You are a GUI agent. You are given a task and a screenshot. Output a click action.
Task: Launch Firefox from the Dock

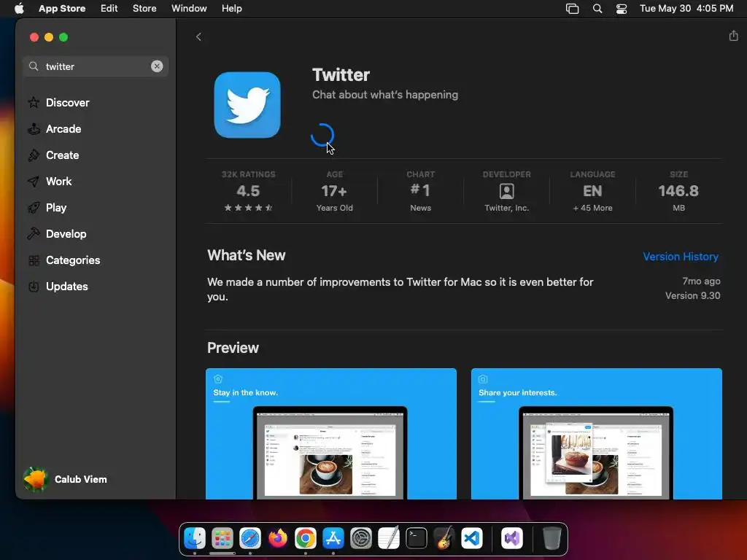click(278, 539)
